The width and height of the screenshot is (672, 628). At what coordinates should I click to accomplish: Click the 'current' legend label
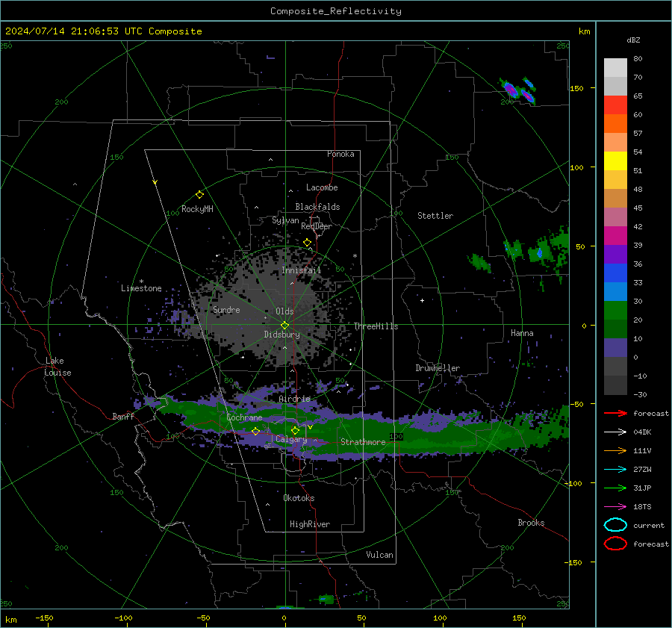(649, 526)
